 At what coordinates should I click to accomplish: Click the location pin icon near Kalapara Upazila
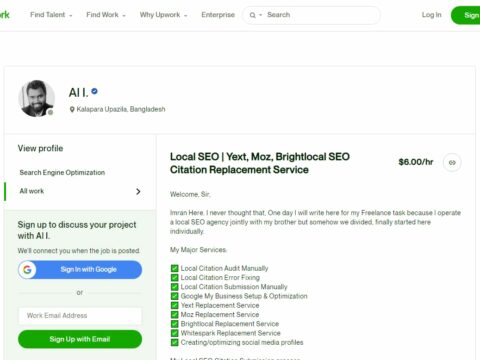(x=72, y=110)
